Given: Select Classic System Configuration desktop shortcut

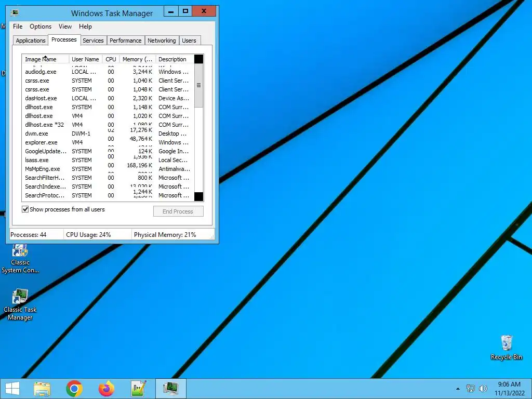Looking at the screenshot, I should pyautogui.click(x=20, y=259).
